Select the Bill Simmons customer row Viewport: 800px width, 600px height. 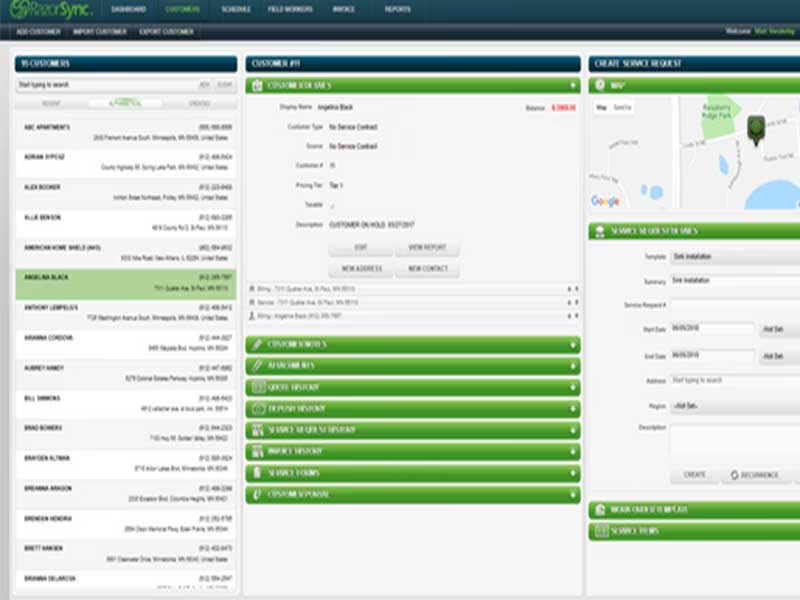[126, 404]
